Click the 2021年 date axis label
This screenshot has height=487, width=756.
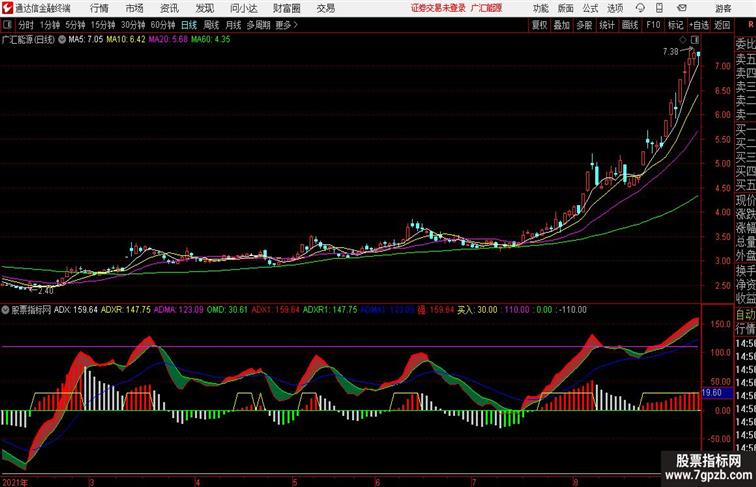(15, 482)
